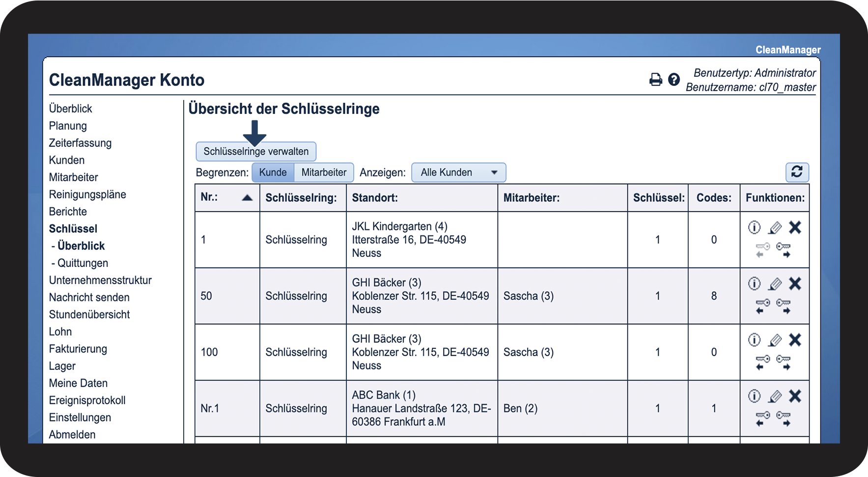Open the help question mark icon
The width and height of the screenshot is (868, 477).
pyautogui.click(x=674, y=79)
